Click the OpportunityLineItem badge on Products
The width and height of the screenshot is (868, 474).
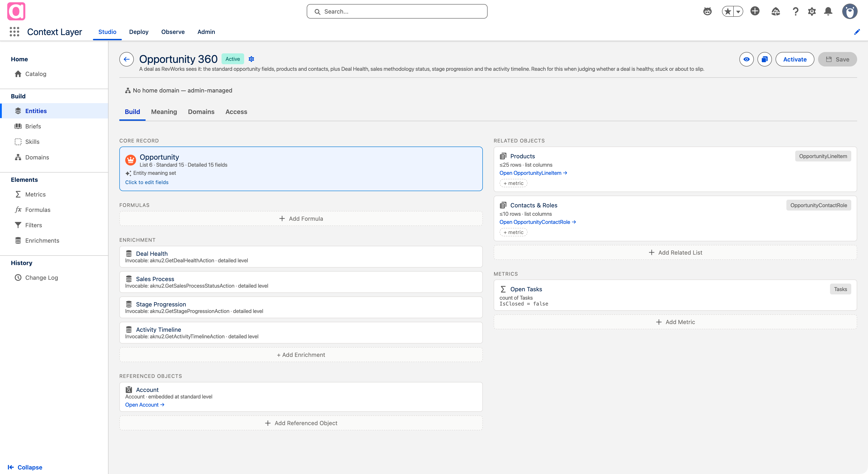click(823, 156)
